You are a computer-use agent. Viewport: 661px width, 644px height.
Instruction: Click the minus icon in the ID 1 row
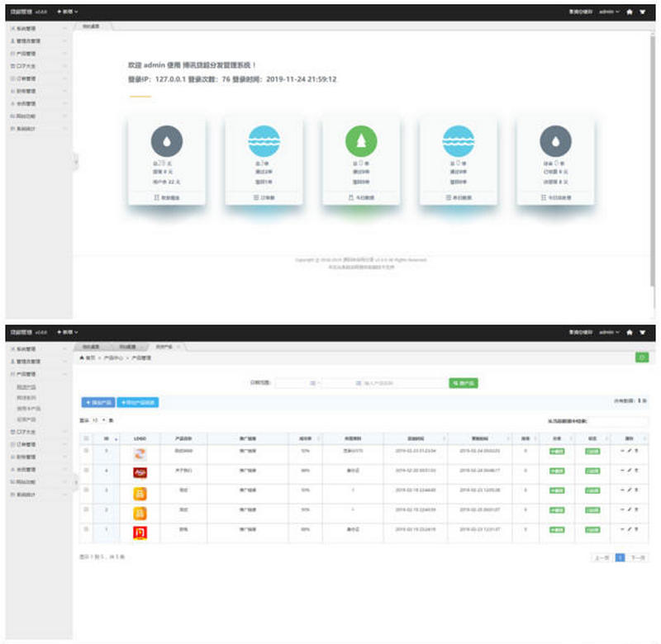pyautogui.click(x=623, y=529)
